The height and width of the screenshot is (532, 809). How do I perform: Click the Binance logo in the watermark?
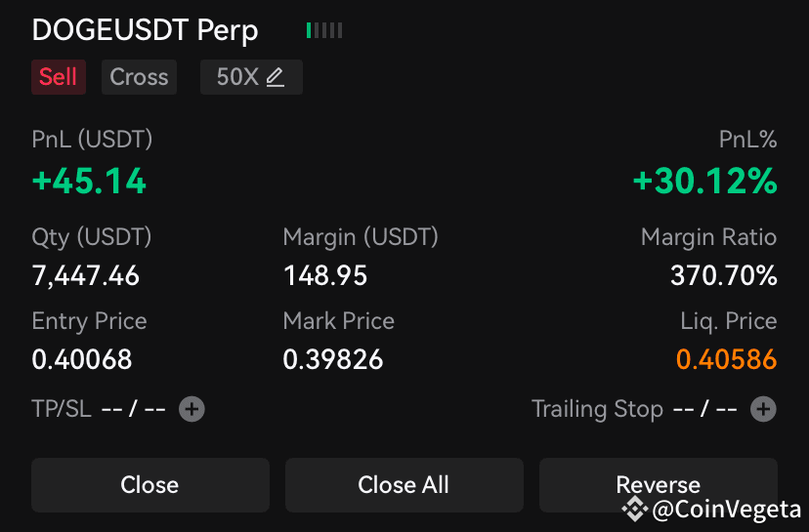pos(635,510)
